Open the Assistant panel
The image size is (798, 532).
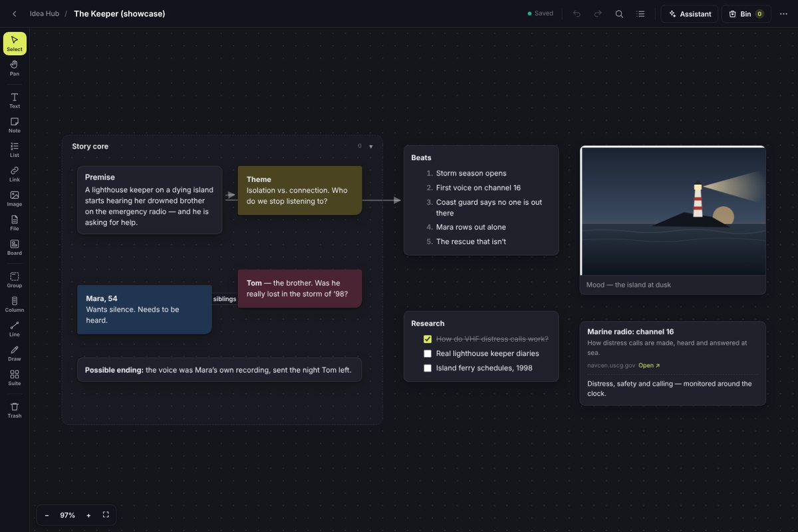click(x=690, y=13)
